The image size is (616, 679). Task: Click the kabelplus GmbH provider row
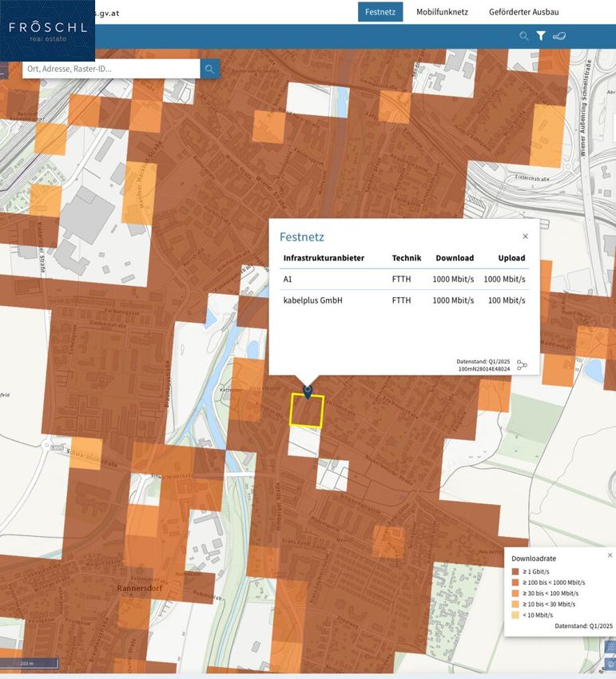[403, 300]
